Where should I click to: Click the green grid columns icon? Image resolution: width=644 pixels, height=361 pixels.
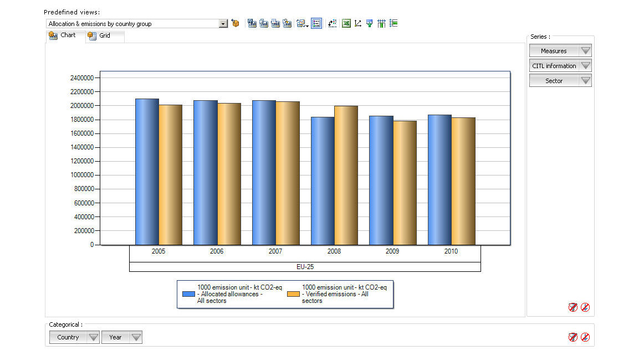tap(381, 24)
